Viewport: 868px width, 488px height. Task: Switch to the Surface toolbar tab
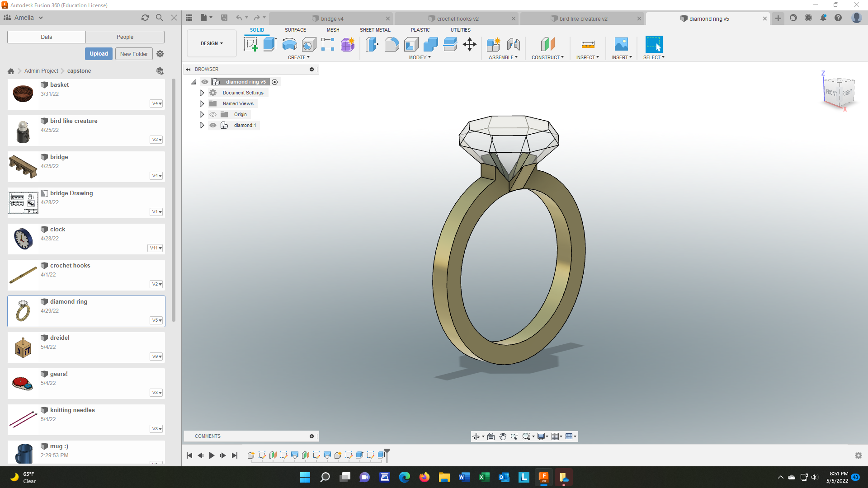295,30
